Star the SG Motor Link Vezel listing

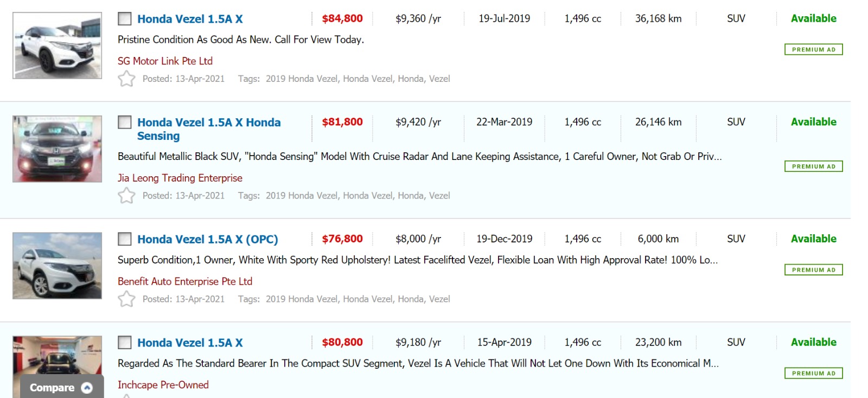(x=126, y=79)
